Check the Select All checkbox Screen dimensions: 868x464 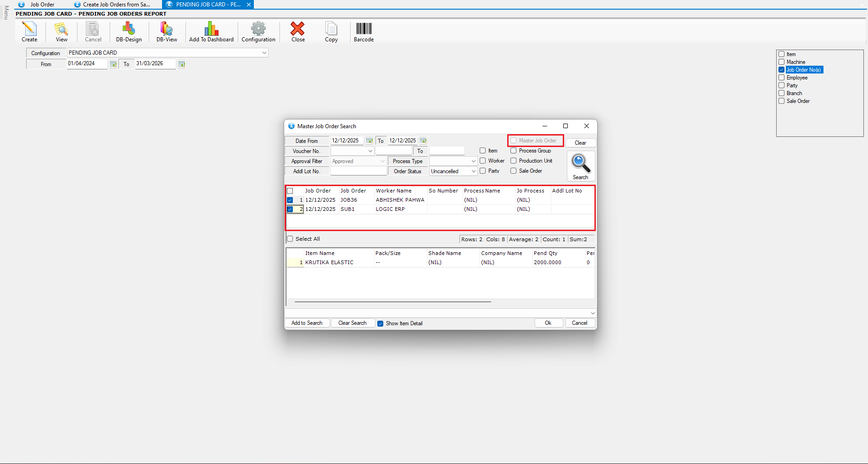pos(290,239)
